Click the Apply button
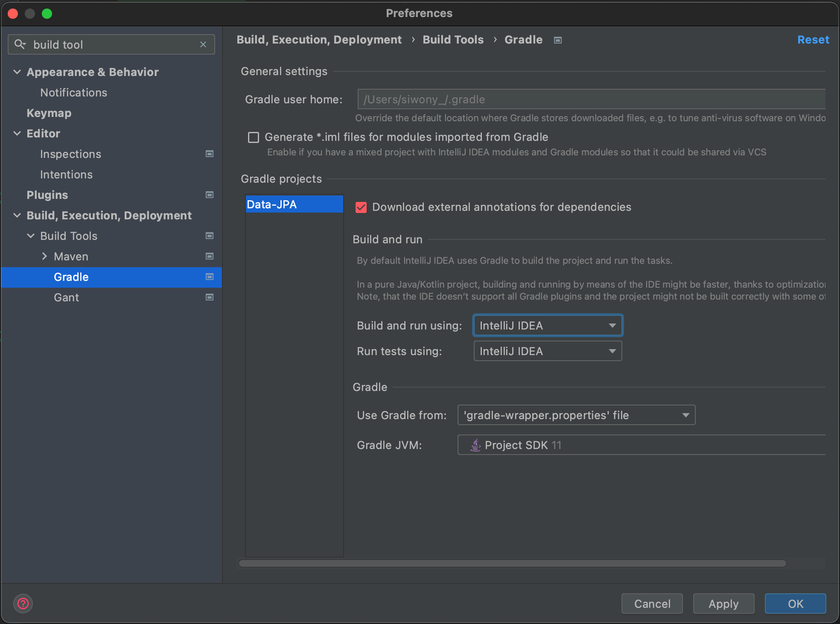840x624 pixels. (723, 604)
